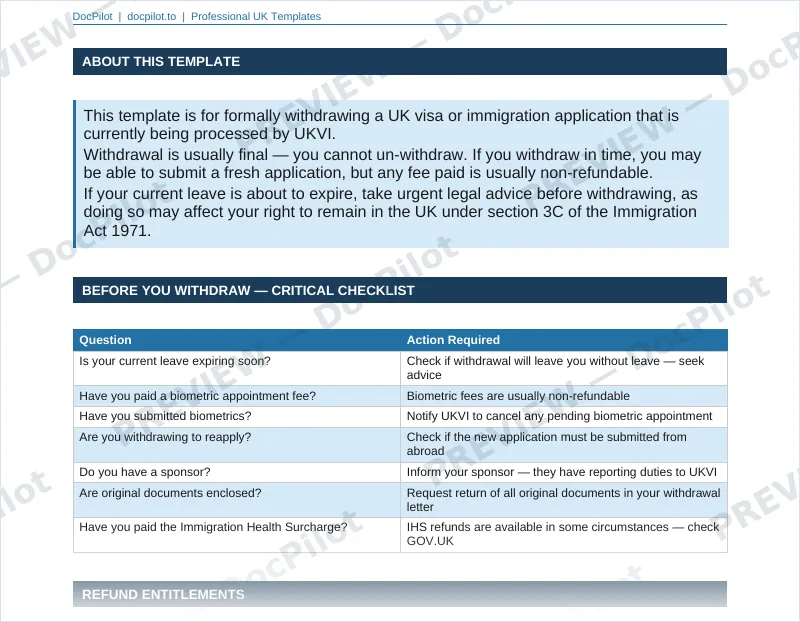This screenshot has width=800, height=622.
Task: Click 'Request return of all original documents' cell
Action: coord(564,500)
